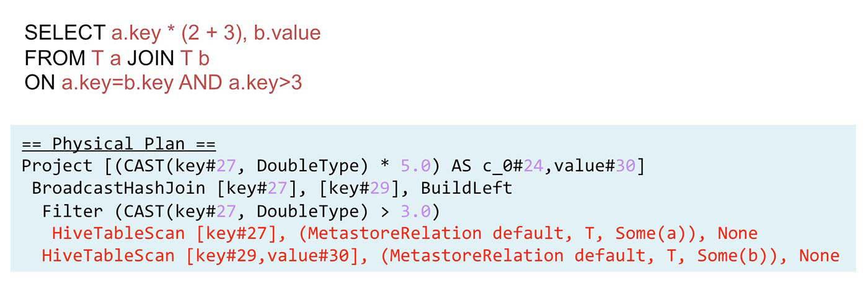Click table alias 'T a' in FROM clause
The width and height of the screenshot is (868, 306).
pyautogui.click(x=106, y=58)
